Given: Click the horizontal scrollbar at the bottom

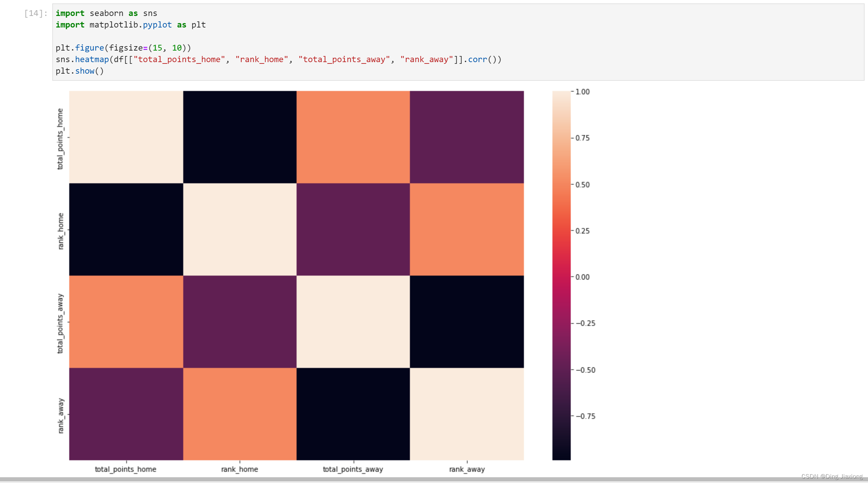Looking at the screenshot, I should point(434,480).
